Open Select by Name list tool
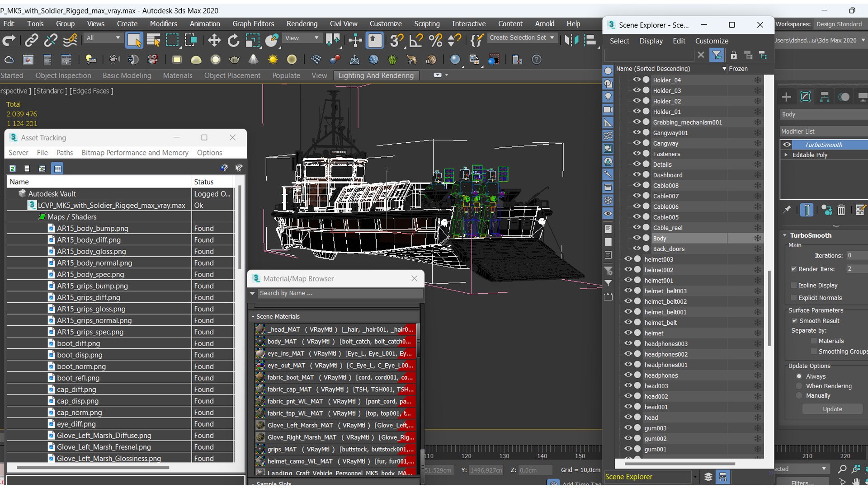Viewport: 868px width, 488px height. coord(154,41)
